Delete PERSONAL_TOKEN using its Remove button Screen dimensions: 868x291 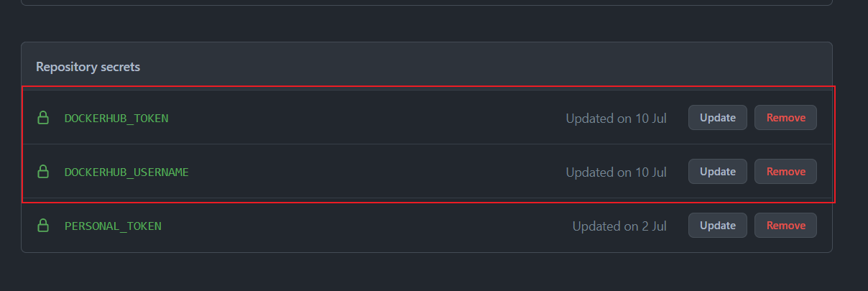tap(785, 226)
